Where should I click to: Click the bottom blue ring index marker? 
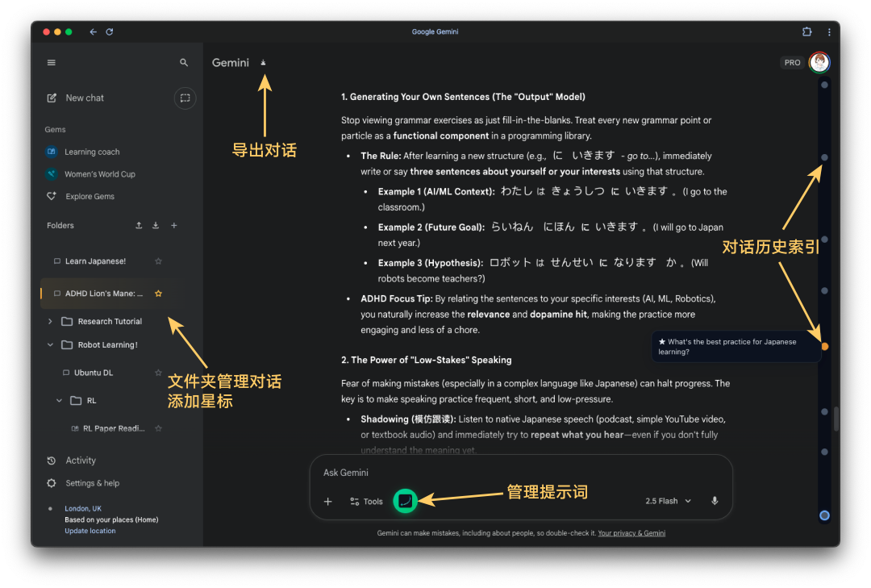tap(824, 515)
